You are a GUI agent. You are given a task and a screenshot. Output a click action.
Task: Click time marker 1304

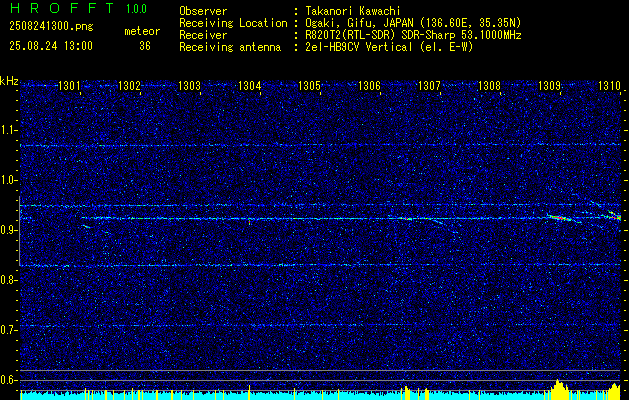249,85
